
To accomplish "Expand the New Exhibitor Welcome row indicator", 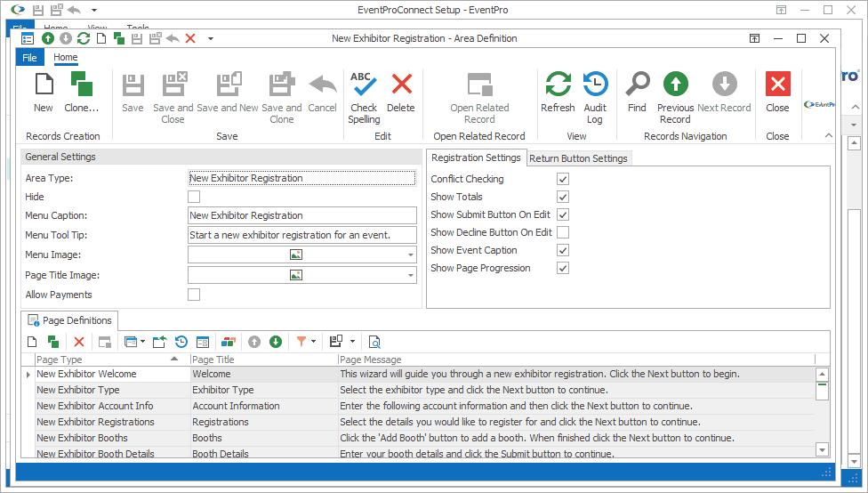I will pyautogui.click(x=28, y=375).
